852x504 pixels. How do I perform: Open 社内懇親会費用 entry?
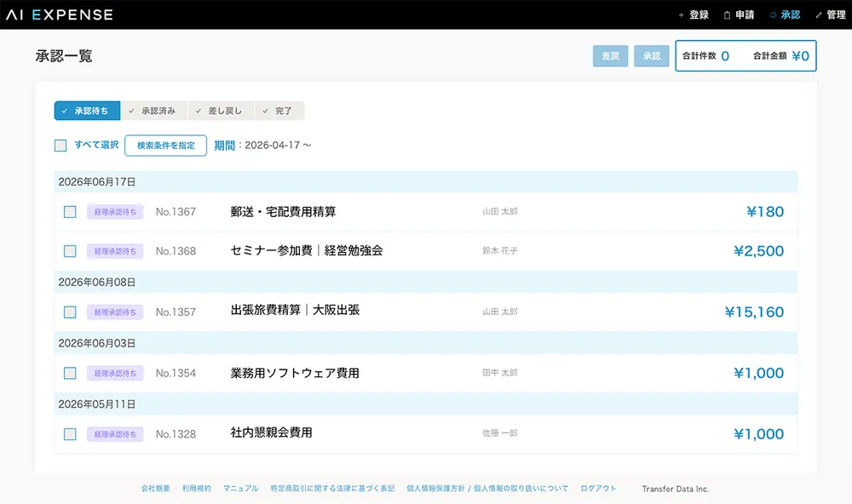point(271,432)
